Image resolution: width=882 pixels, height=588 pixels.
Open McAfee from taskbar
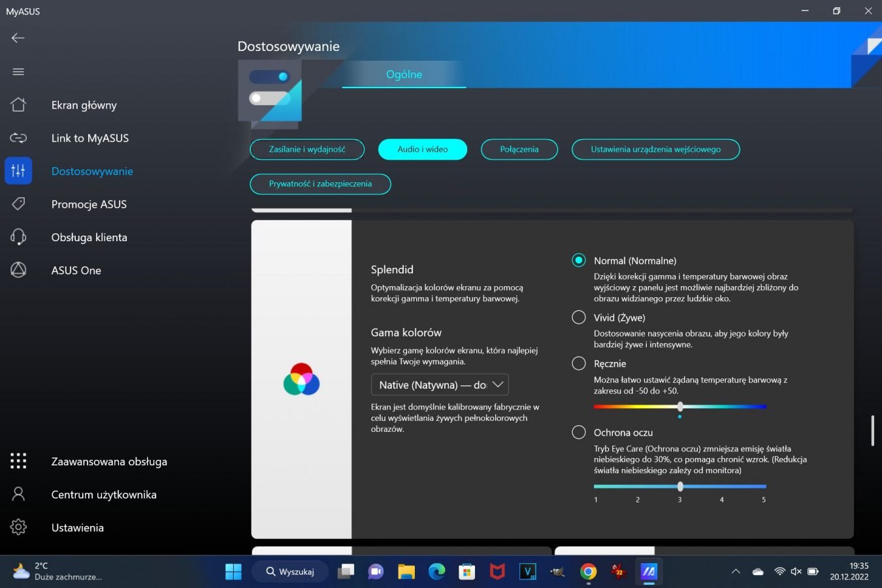497,572
